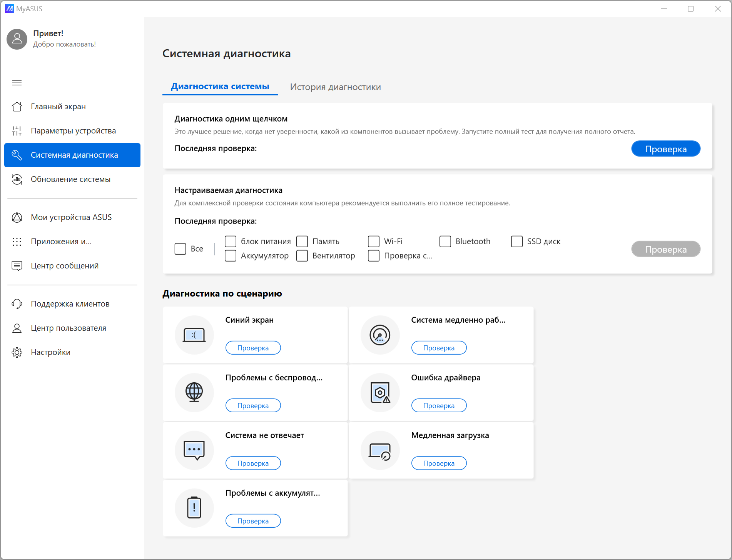Screen dimensions: 732x560
Task: Start the one-click diagnostics Проверка button
Action: click(x=665, y=149)
